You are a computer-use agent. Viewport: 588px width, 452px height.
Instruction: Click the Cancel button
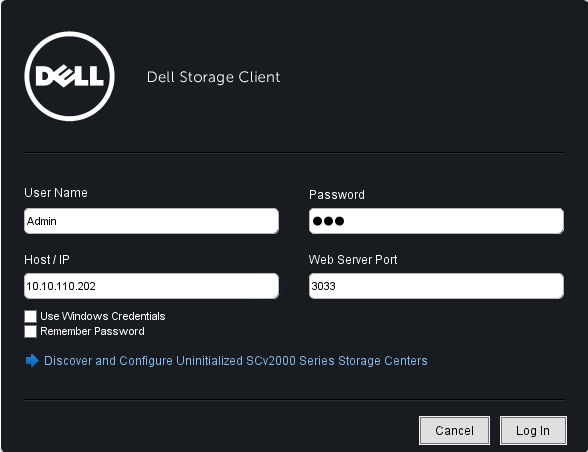(x=454, y=430)
